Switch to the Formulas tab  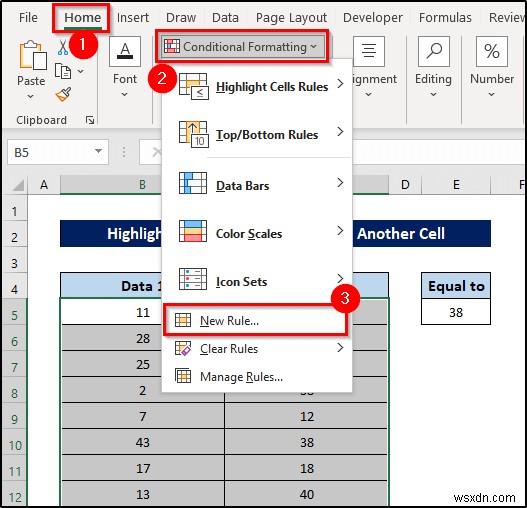point(445,17)
